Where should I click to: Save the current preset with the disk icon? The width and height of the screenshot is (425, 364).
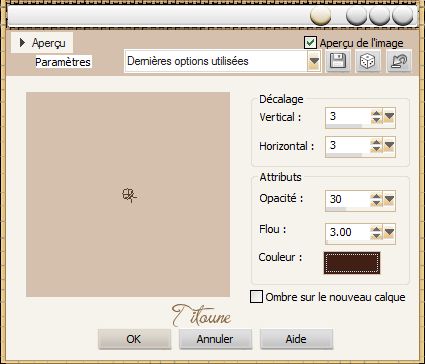point(338,61)
